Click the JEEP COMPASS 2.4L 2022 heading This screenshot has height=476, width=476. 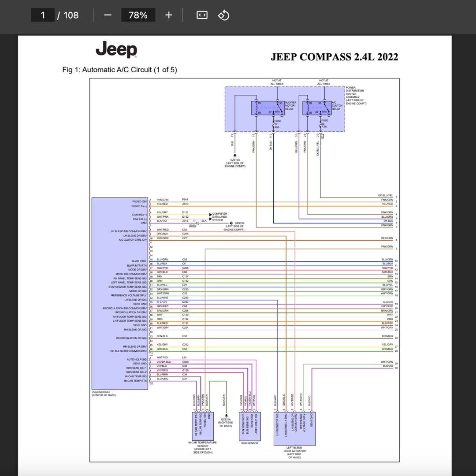point(334,57)
